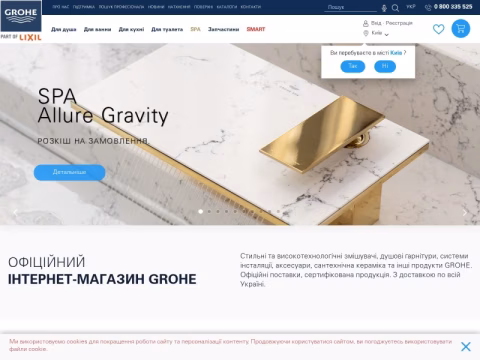
Task: Confirm city with Так button
Action: [353, 66]
